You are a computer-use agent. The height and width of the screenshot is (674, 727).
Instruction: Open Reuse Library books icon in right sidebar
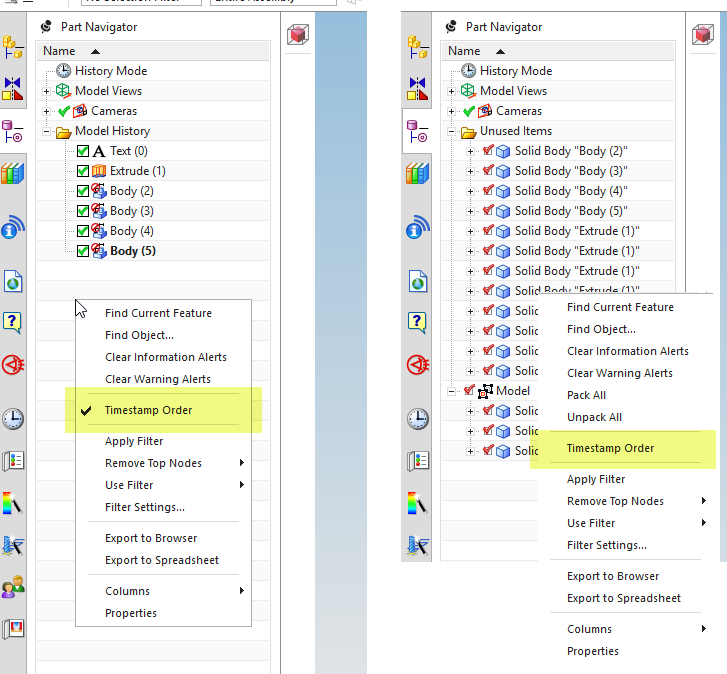pyautogui.click(x=418, y=174)
